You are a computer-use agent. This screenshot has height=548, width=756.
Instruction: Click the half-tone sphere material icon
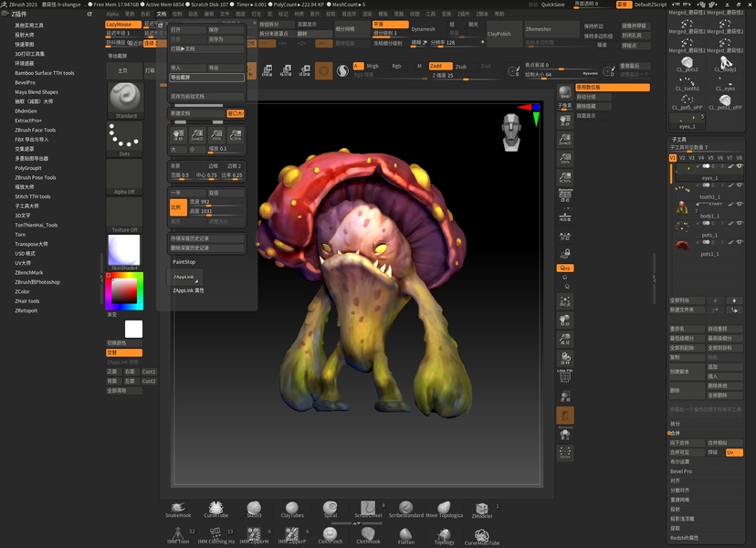[x=342, y=71]
